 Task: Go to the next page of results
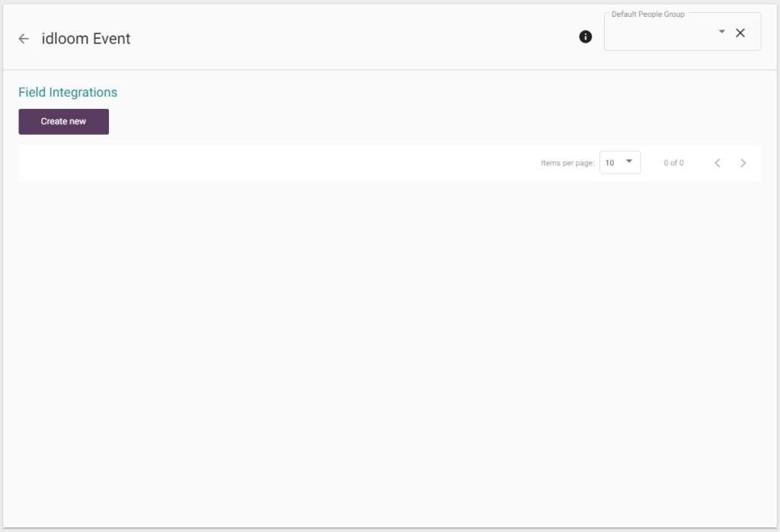(x=743, y=163)
